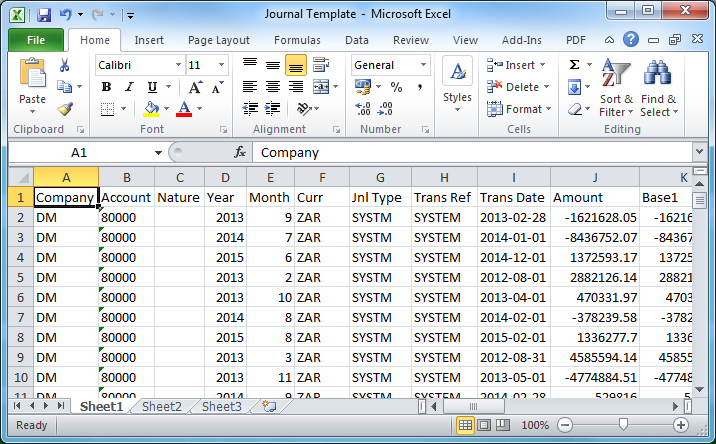Open the Name Box dropdown arrow
This screenshot has width=716, height=444.
point(158,153)
